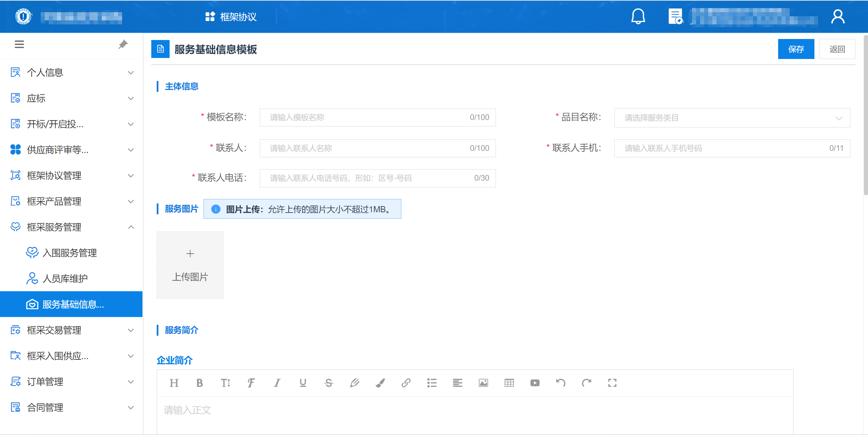This screenshot has height=435, width=868.
Task: Open font family tool in editor
Action: pyautogui.click(x=251, y=383)
